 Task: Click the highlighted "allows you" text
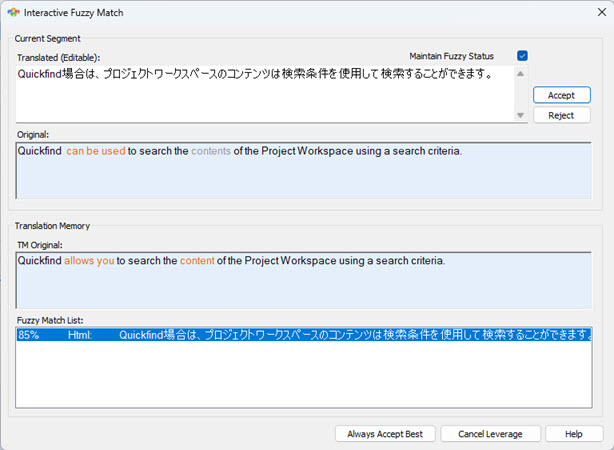tap(89, 261)
